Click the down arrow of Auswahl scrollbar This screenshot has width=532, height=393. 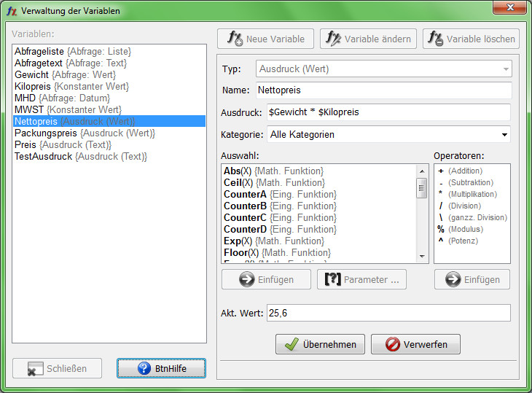[x=422, y=256]
